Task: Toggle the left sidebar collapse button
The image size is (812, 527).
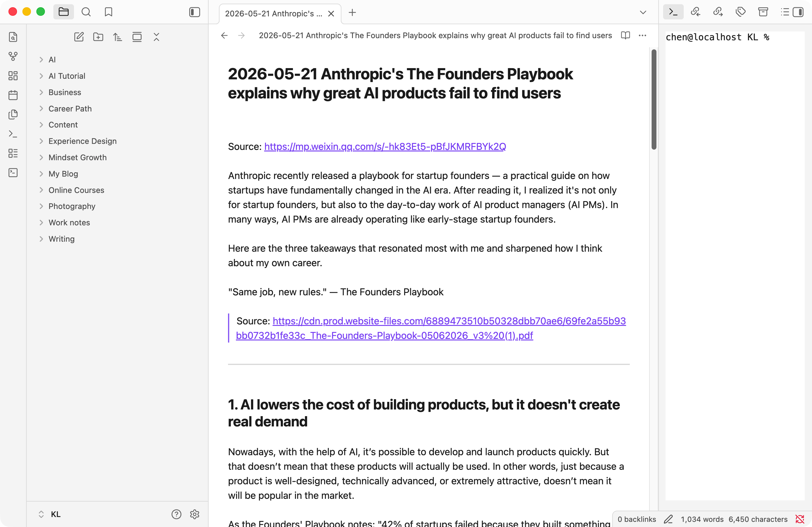Action: point(194,12)
